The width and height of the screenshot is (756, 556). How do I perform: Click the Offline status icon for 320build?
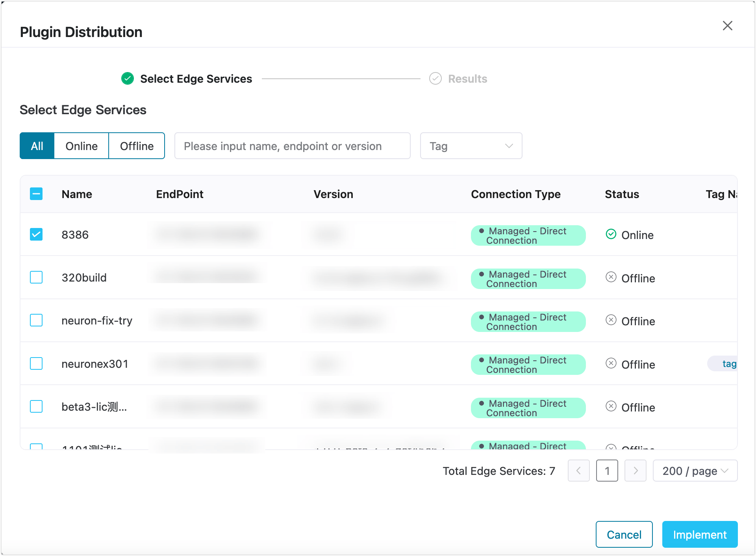(x=611, y=277)
